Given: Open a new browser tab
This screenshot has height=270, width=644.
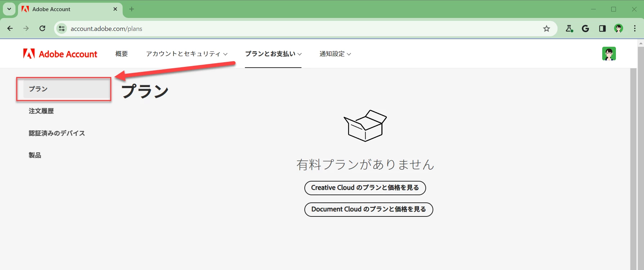Looking at the screenshot, I should coord(131,9).
